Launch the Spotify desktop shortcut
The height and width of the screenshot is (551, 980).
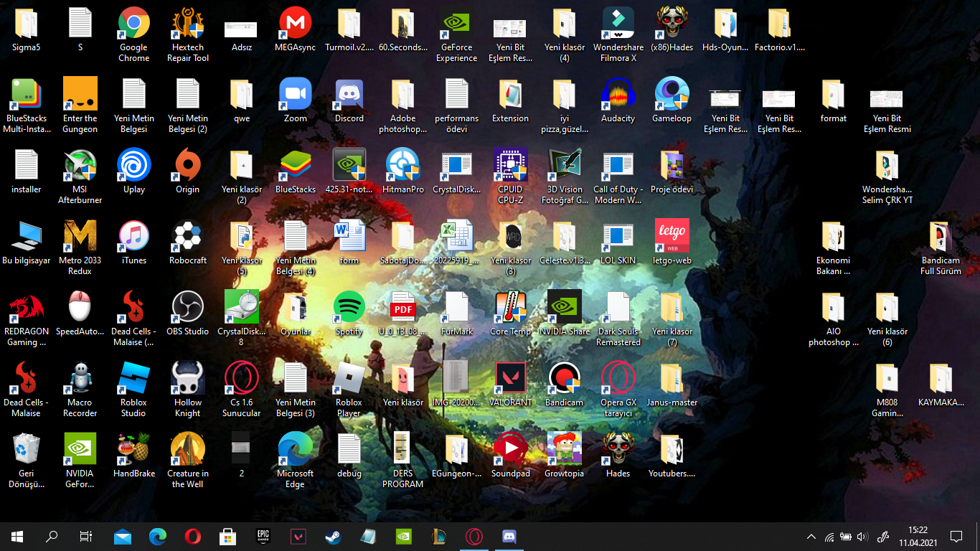pyautogui.click(x=349, y=314)
